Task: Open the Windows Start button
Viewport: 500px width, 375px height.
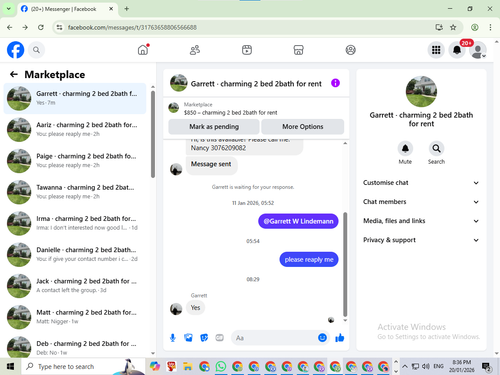Action: click(x=10, y=367)
